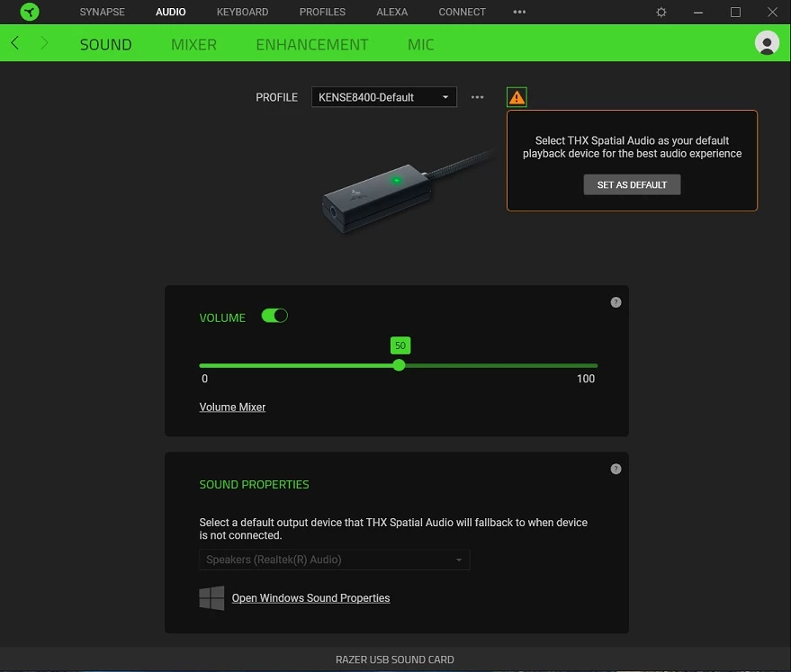Open help for Sound Properties panel

(x=616, y=469)
